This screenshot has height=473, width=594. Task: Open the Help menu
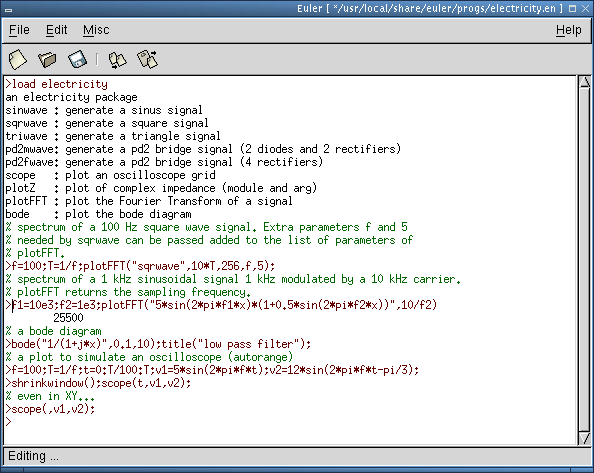(x=569, y=30)
